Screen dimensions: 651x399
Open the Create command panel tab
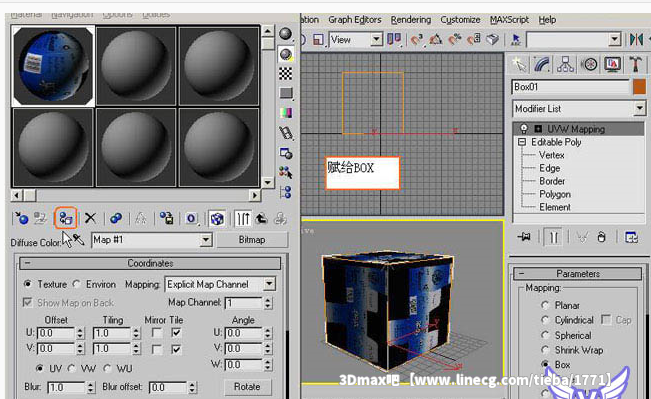pos(519,64)
